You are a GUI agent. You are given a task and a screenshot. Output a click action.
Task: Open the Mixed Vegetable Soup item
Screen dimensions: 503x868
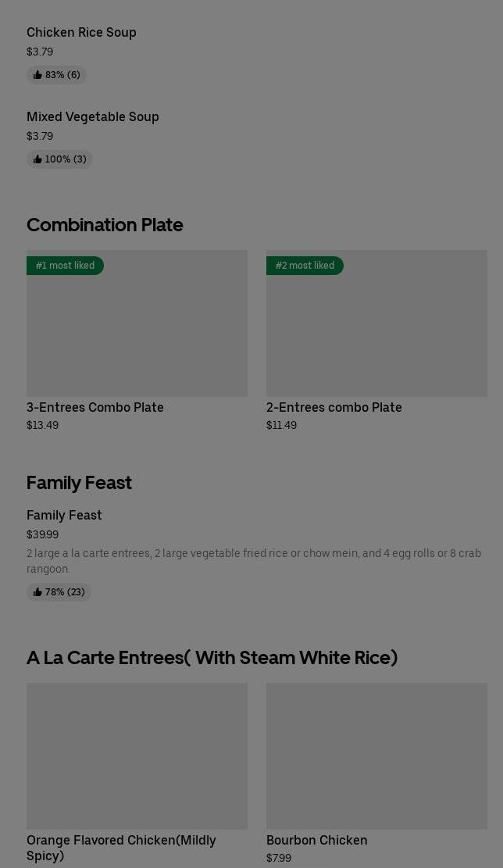click(x=92, y=116)
